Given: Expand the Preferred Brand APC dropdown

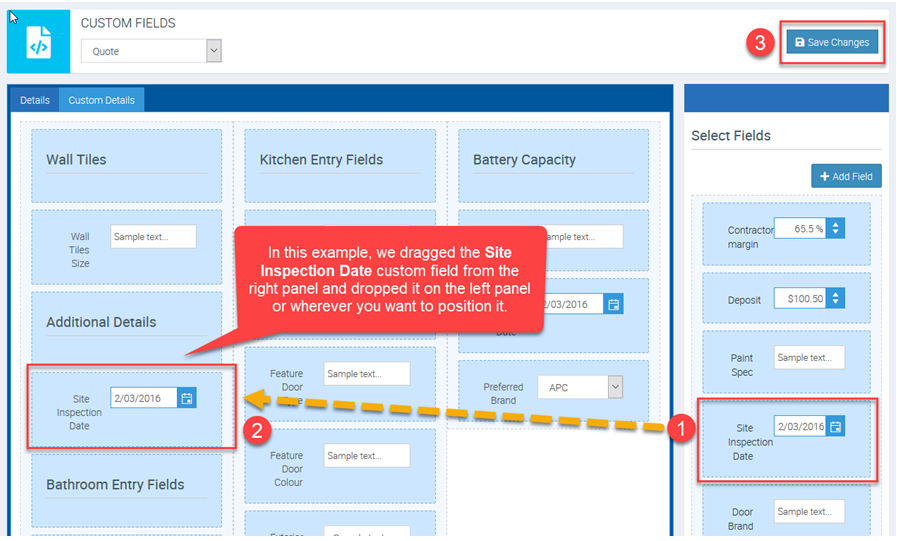Looking at the screenshot, I should coord(614,387).
